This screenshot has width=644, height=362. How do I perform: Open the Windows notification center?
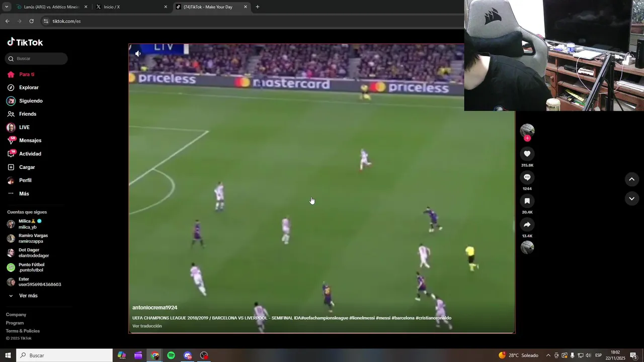(x=633, y=355)
